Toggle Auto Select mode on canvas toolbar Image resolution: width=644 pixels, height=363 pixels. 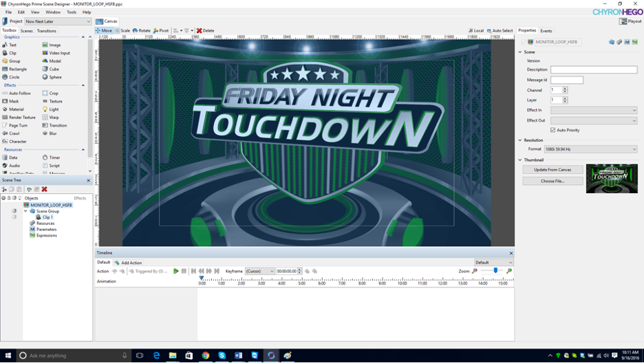click(500, 31)
